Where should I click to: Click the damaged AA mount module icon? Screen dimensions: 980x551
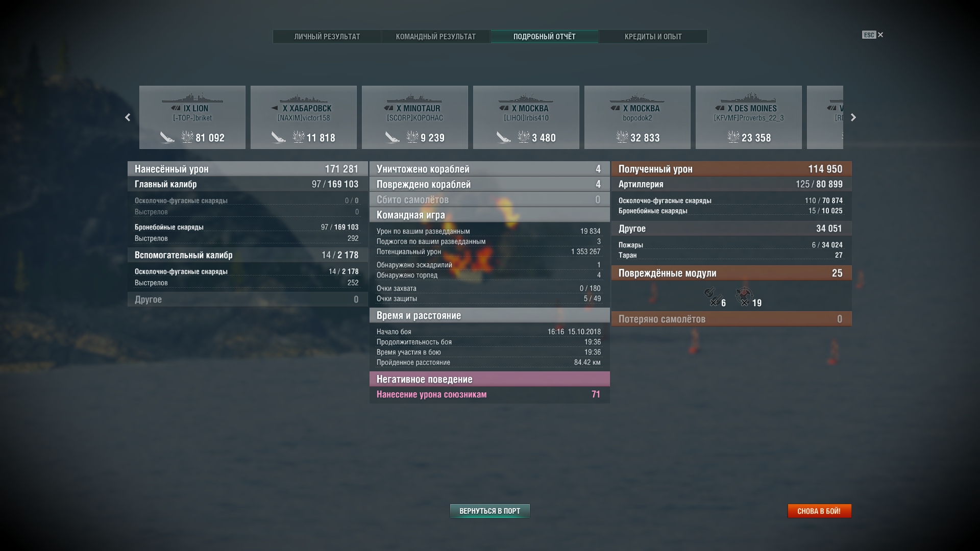point(744,296)
